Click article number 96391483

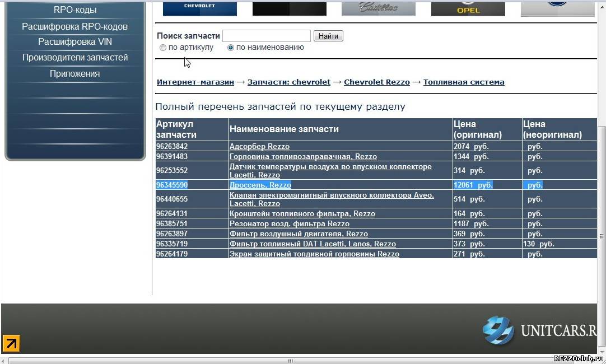coord(172,156)
